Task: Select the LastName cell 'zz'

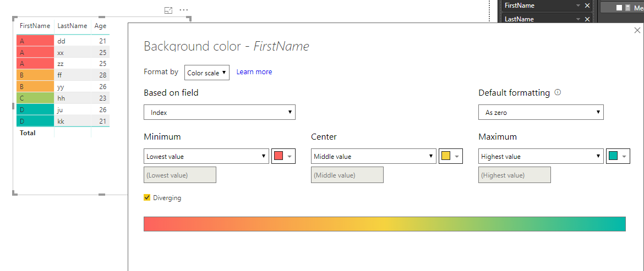Action: point(72,64)
